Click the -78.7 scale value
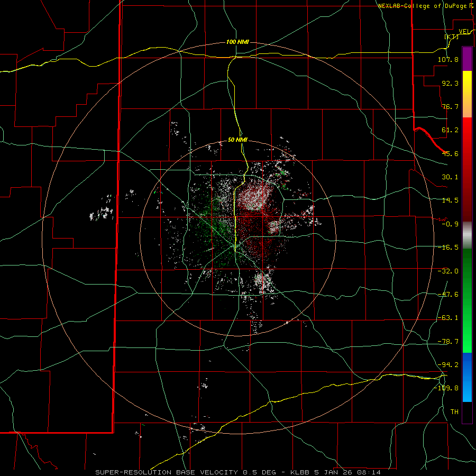 448,342
